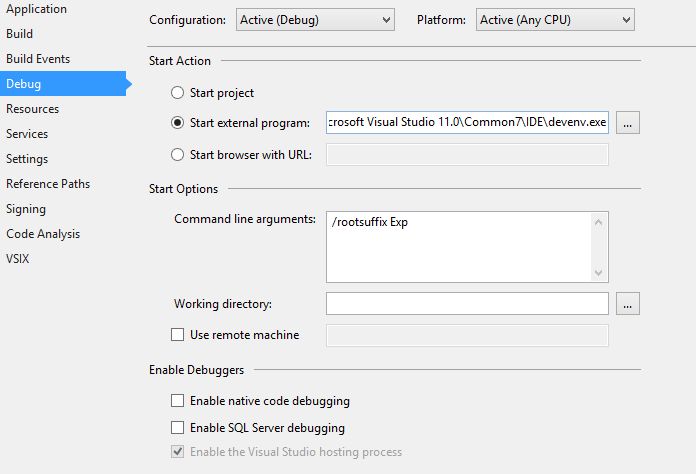Click the Platform label
The image size is (696, 474).
point(441,20)
